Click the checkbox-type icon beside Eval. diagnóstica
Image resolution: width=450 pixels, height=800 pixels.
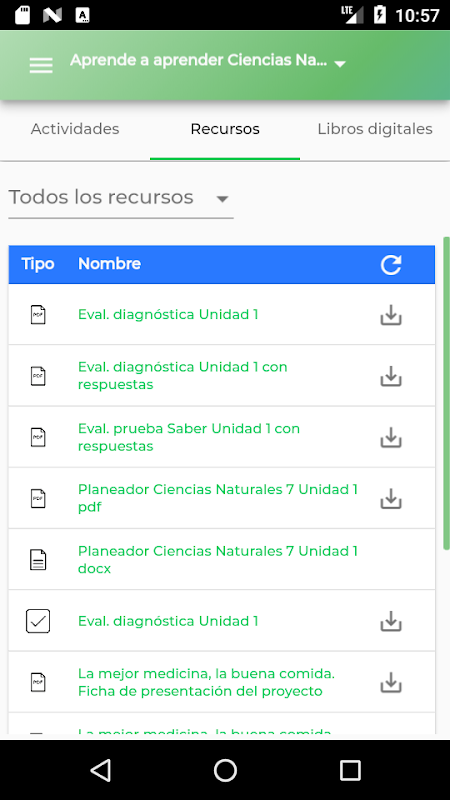38,621
